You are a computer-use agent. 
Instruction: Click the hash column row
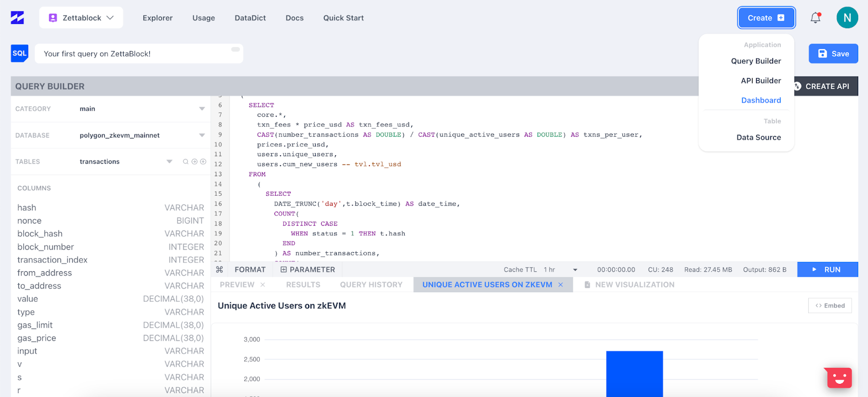click(x=111, y=208)
